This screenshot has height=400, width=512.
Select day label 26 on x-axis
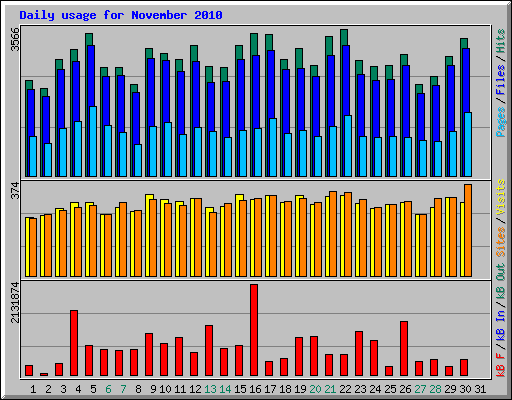(x=405, y=389)
